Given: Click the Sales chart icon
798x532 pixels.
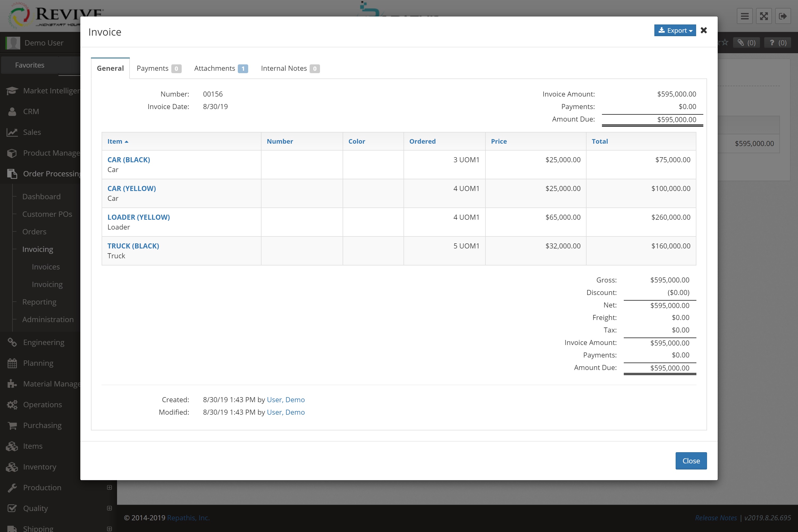Looking at the screenshot, I should coord(12,132).
